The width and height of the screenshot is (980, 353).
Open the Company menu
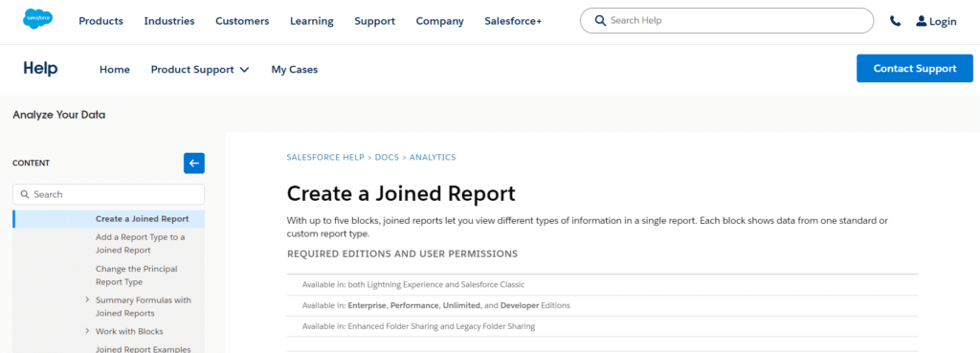440,21
